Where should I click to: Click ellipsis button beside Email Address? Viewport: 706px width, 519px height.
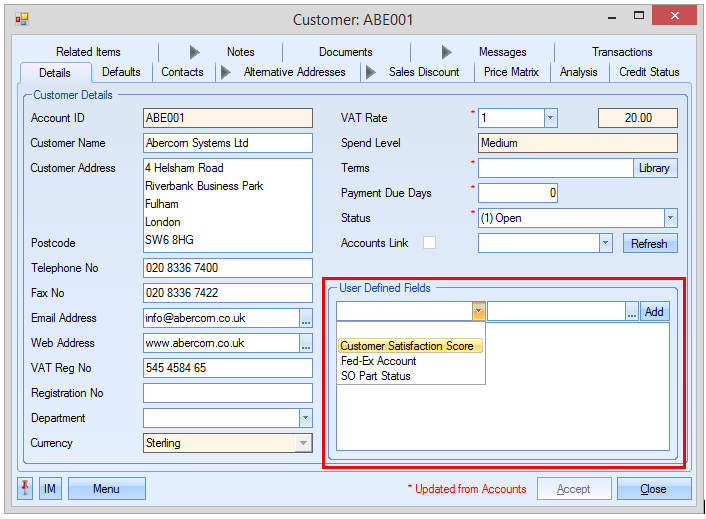(x=306, y=318)
